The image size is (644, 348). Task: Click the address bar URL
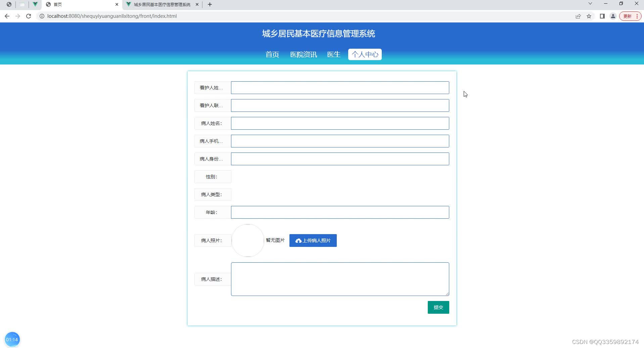(x=112, y=16)
